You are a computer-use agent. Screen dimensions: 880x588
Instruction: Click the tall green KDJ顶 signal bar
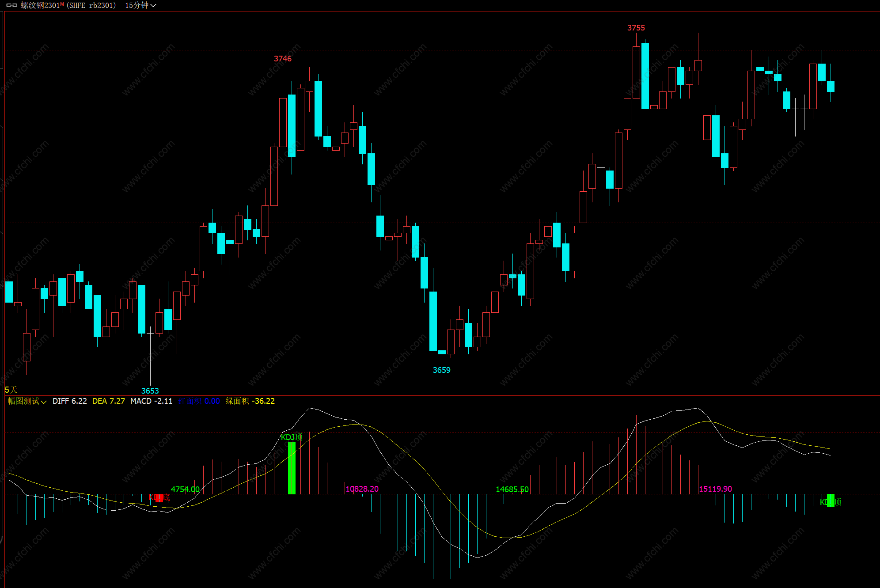pos(292,468)
